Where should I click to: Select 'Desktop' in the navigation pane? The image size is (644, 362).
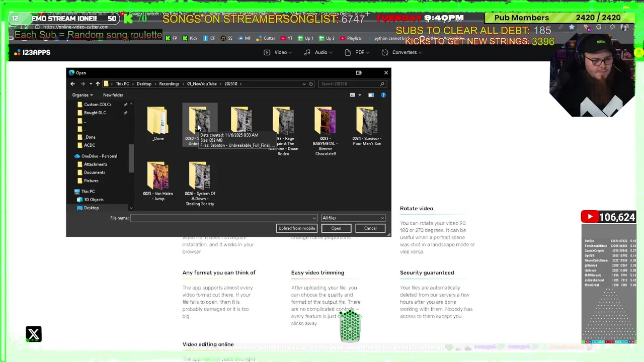91,208
